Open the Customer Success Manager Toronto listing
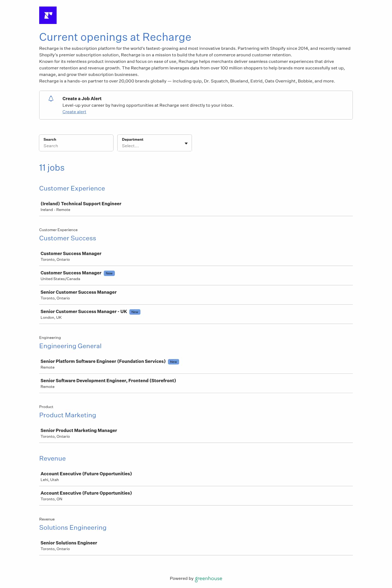Screen dimensions: 392x588 click(71, 253)
